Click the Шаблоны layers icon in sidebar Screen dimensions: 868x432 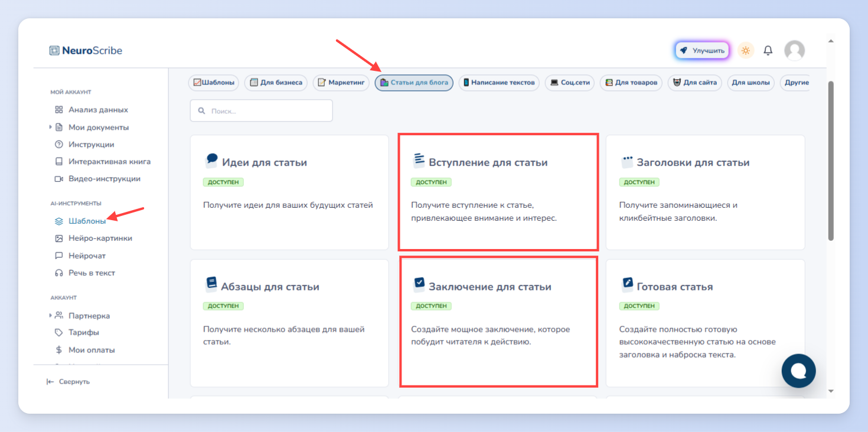[x=59, y=221]
